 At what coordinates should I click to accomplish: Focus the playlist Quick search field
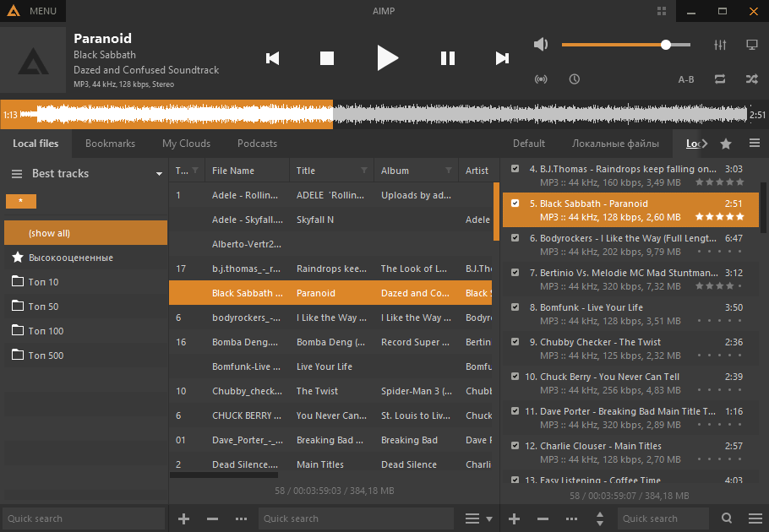[x=662, y=518]
